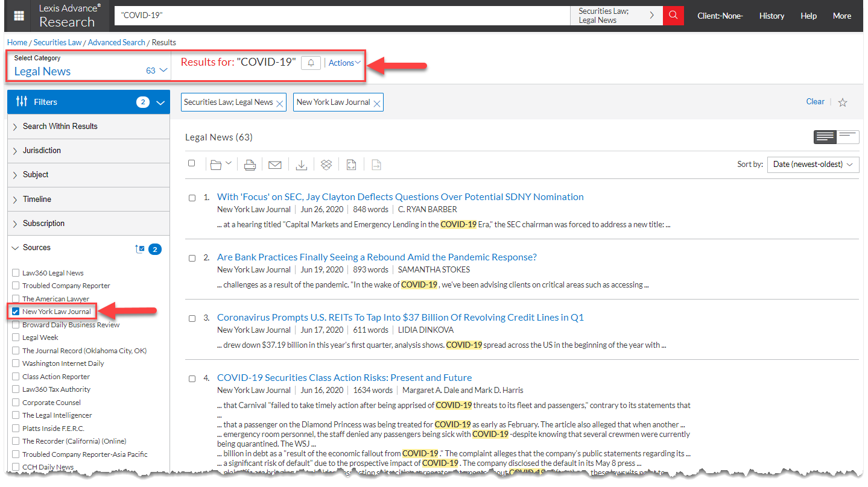The width and height of the screenshot is (868, 487).
Task: Check the Class Action Reporter source
Action: tap(16, 377)
